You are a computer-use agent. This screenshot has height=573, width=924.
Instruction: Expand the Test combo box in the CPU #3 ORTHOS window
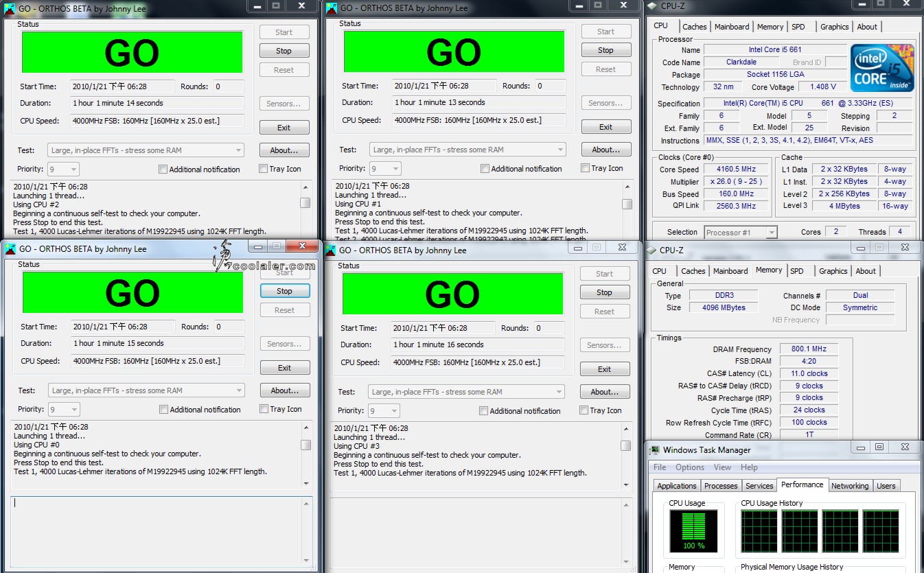click(466, 392)
